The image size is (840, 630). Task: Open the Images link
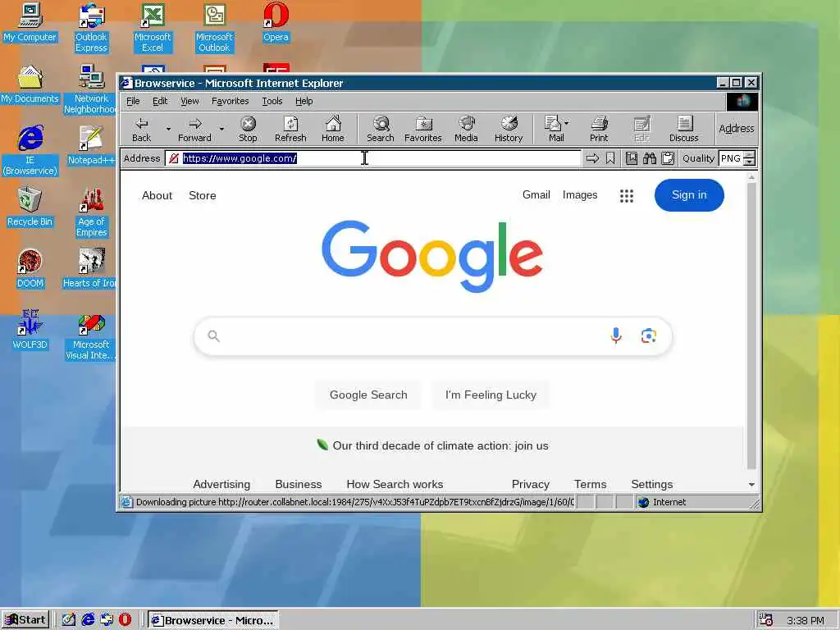coord(580,195)
